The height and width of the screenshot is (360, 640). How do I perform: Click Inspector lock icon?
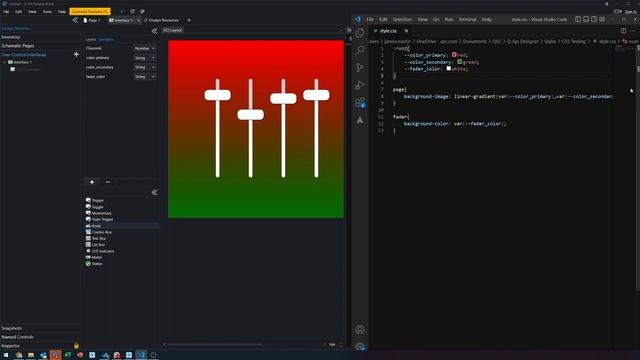76,346
